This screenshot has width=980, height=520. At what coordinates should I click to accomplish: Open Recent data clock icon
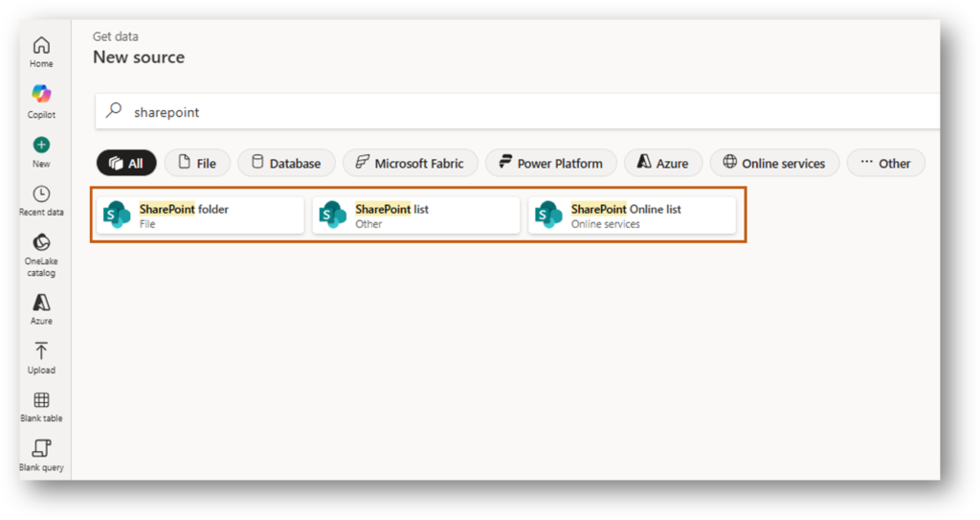(x=41, y=194)
